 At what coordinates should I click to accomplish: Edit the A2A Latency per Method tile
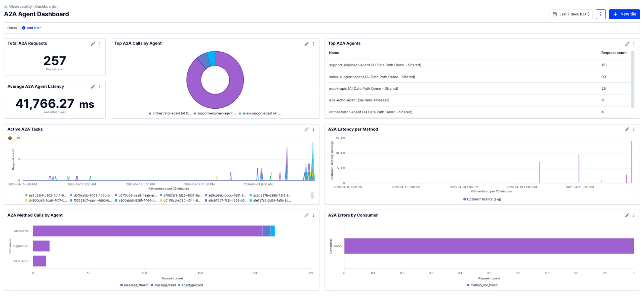point(627,129)
